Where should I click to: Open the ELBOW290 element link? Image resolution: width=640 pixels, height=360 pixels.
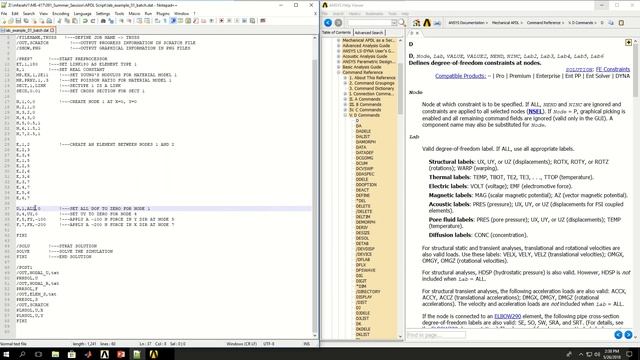[507, 316]
